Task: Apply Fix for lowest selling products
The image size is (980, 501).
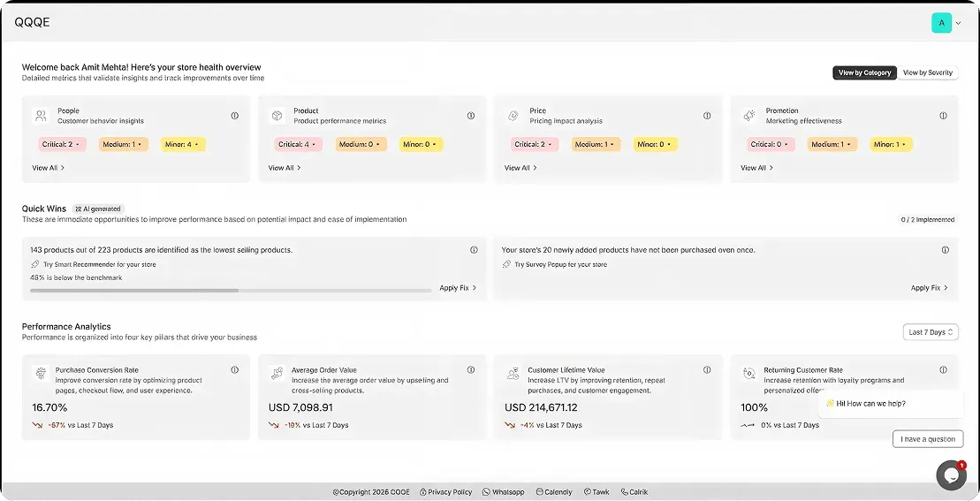Action: click(458, 288)
